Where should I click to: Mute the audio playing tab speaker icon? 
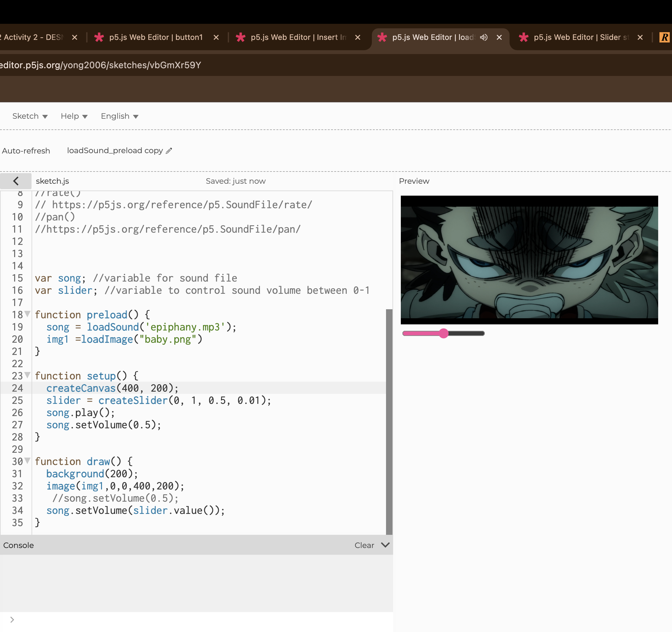pyautogui.click(x=484, y=37)
